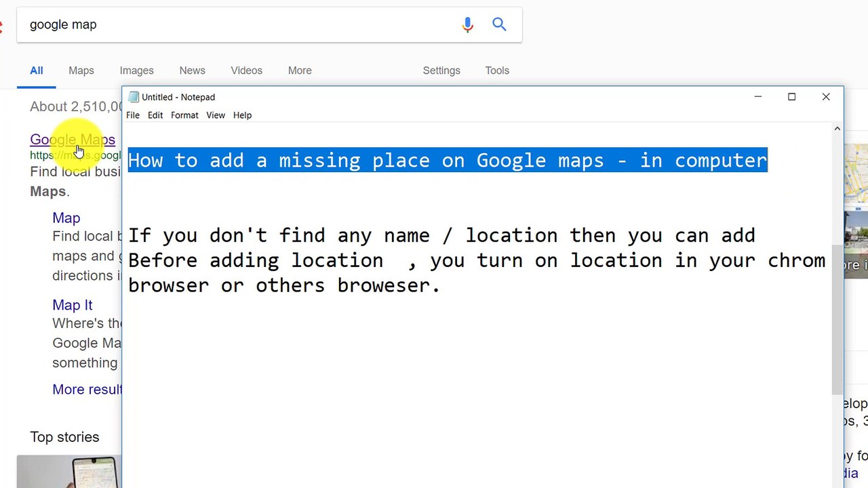Open the Videos search tab
The image size is (868, 488).
[247, 70]
